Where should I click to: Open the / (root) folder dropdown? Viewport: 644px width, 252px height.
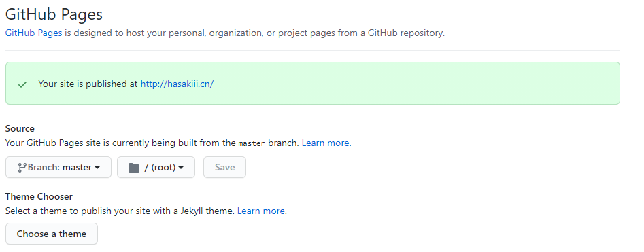pos(156,167)
